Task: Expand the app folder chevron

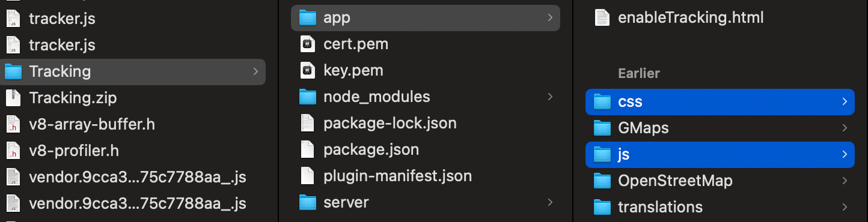Action: 550,18
